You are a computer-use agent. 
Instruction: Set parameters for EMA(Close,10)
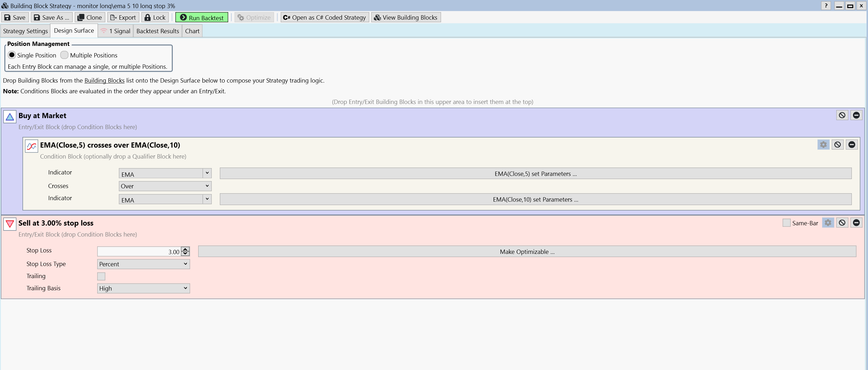tap(535, 199)
